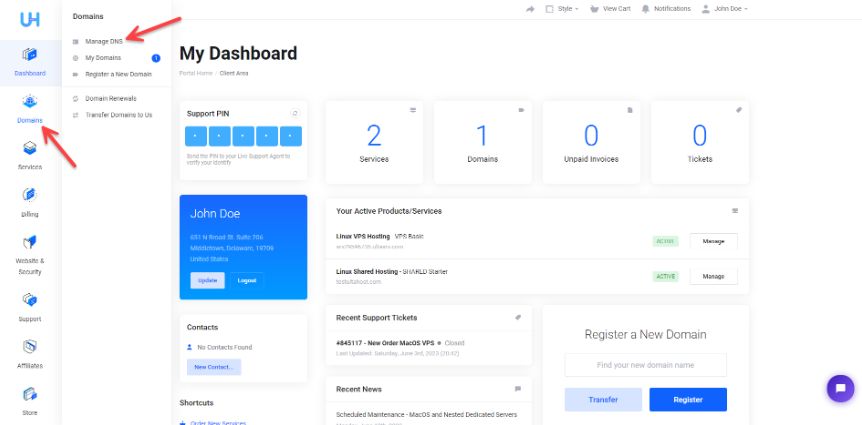Click the Domains card flag icon

tap(521, 110)
